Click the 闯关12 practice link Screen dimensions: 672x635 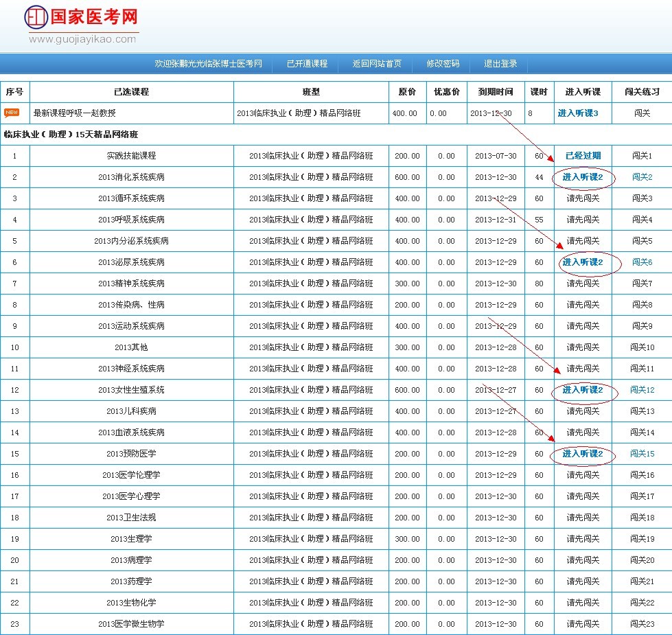coord(642,390)
